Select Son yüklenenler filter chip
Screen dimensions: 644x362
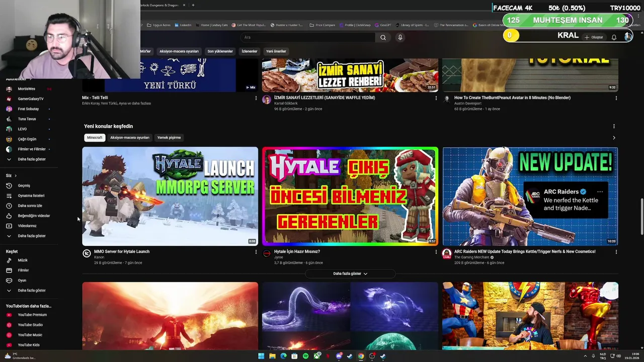click(x=220, y=51)
